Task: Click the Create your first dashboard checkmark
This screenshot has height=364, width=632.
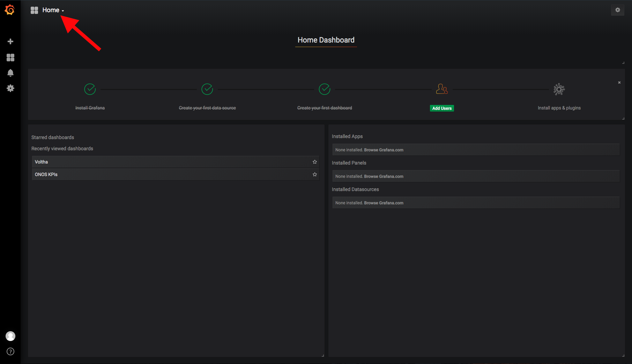Action: [325, 89]
